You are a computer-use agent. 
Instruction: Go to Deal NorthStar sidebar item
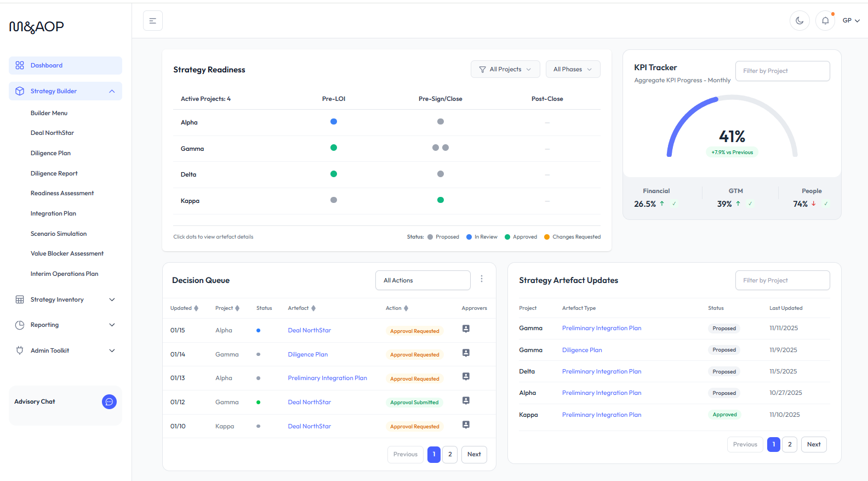(52, 133)
